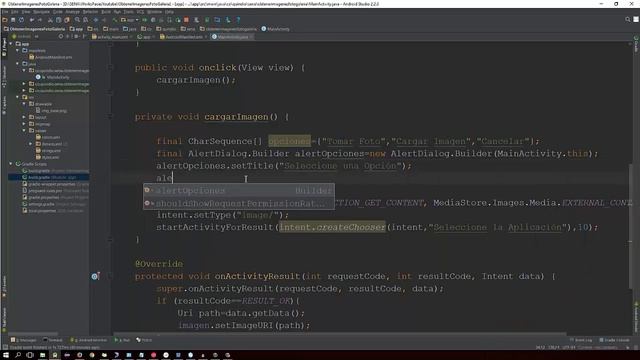Image resolution: width=640 pixels, height=360 pixels.
Task: Collapse the manifests folder
Action: 18,51
